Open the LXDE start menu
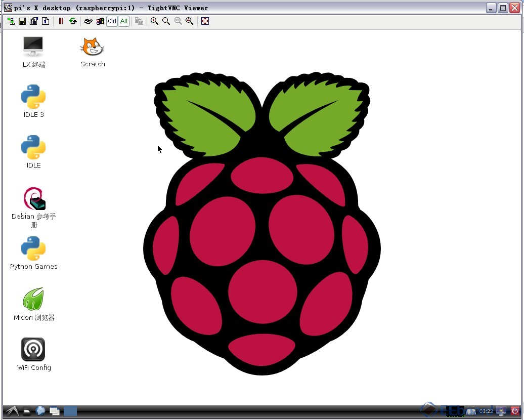The height and width of the screenshot is (420, 524). [x=11, y=411]
